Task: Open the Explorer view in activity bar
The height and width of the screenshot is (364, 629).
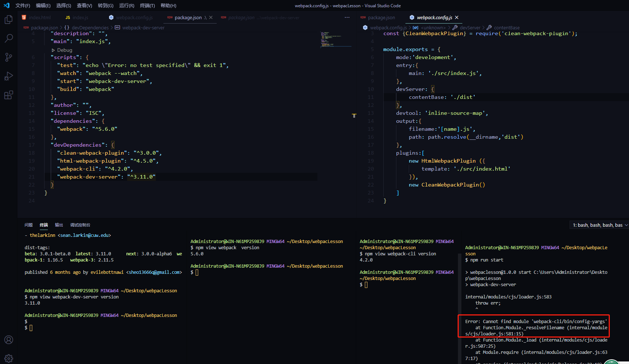Action: tap(9, 20)
